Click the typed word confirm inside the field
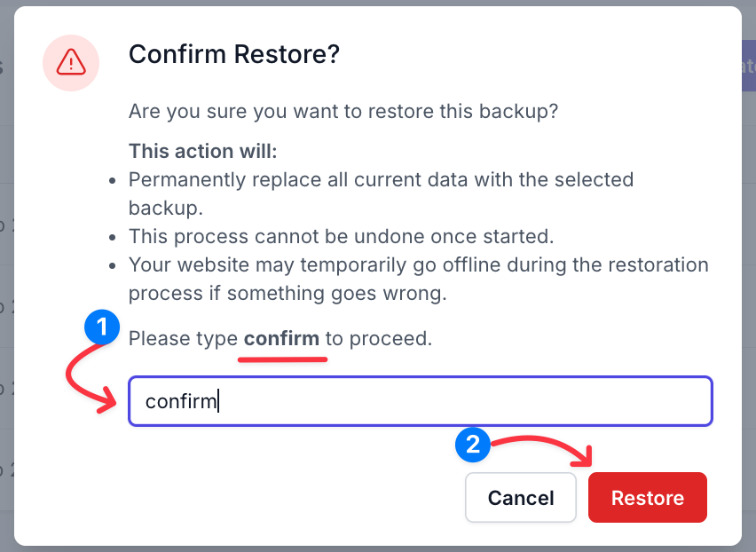The height and width of the screenshot is (552, 756). [x=181, y=401]
